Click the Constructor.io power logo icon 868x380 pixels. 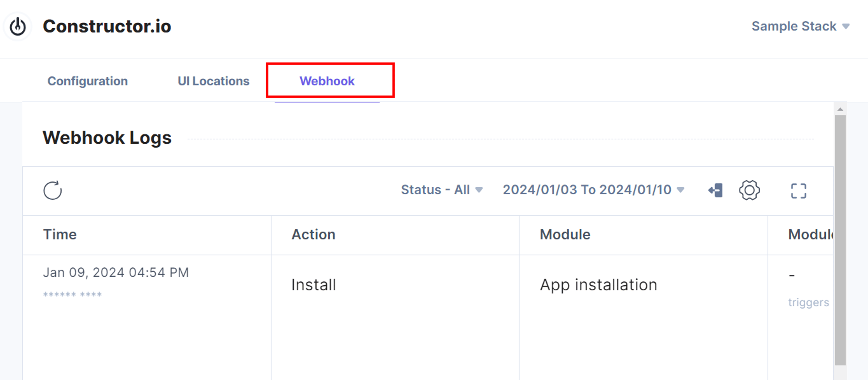pos(18,26)
